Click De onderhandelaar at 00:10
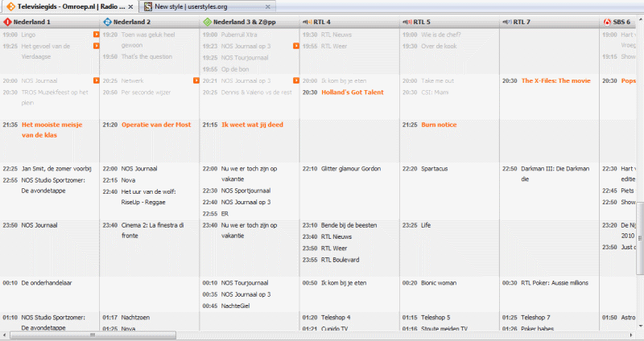The width and height of the screenshot is (644, 341). click(47, 283)
